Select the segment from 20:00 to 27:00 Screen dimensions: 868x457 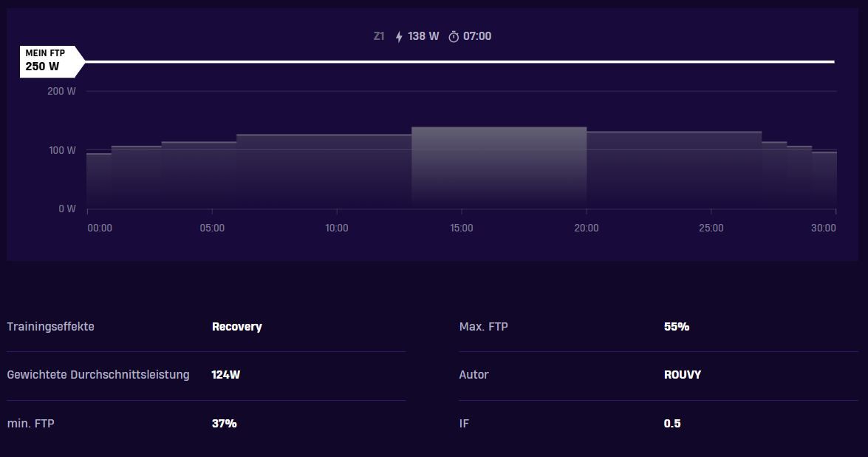click(674, 170)
